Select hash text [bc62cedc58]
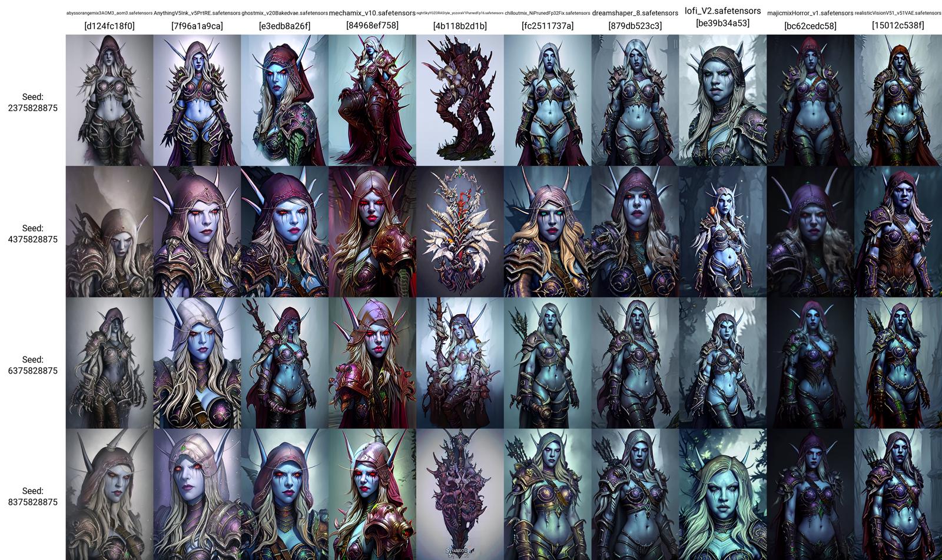Screen dimensions: 942x560 click(x=810, y=26)
